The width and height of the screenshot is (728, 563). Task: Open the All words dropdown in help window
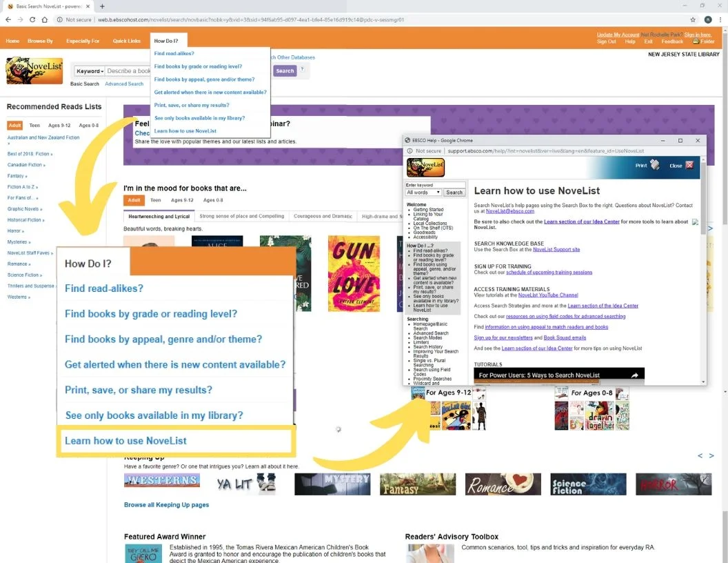coord(423,192)
